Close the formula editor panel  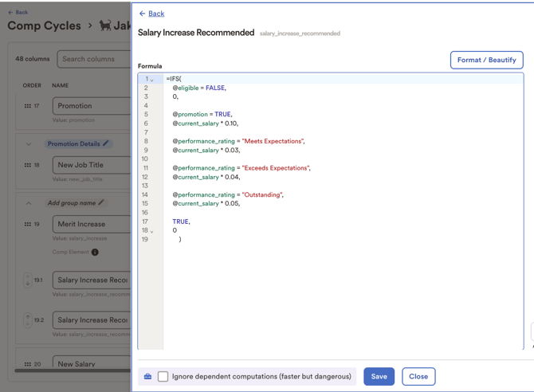418,376
